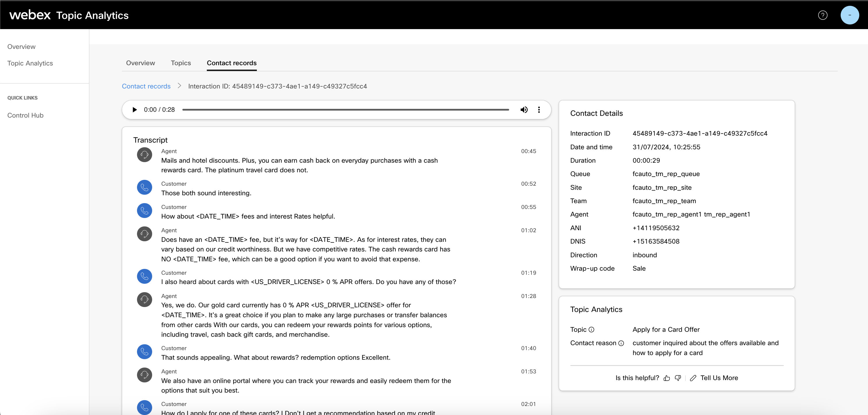Expand the Contact Details section
The height and width of the screenshot is (415, 868).
click(597, 113)
